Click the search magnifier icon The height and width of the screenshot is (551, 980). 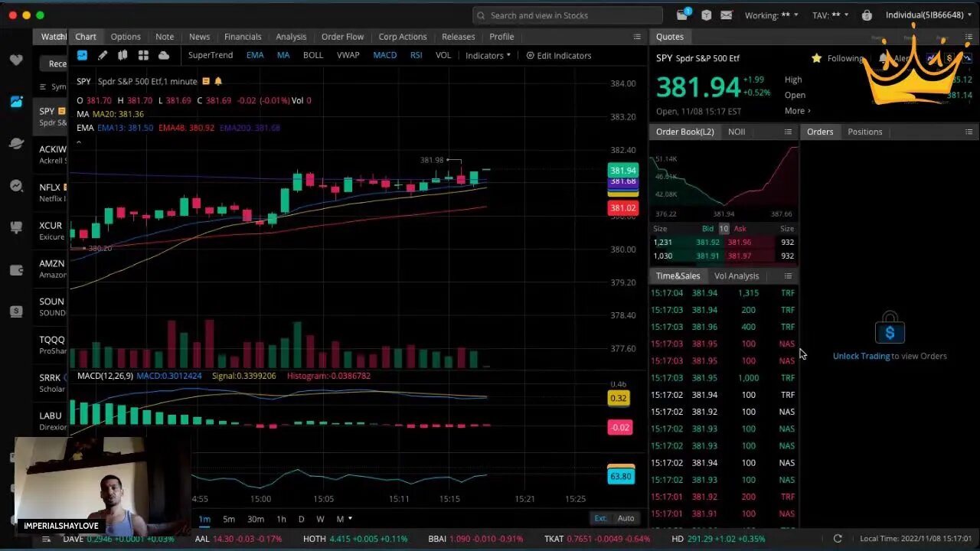(x=481, y=15)
